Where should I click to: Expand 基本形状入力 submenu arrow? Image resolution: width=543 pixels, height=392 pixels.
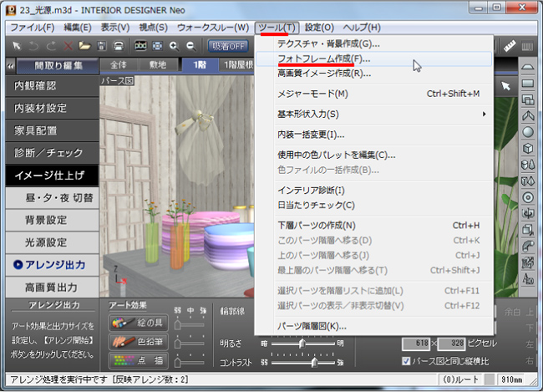pyautogui.click(x=484, y=114)
